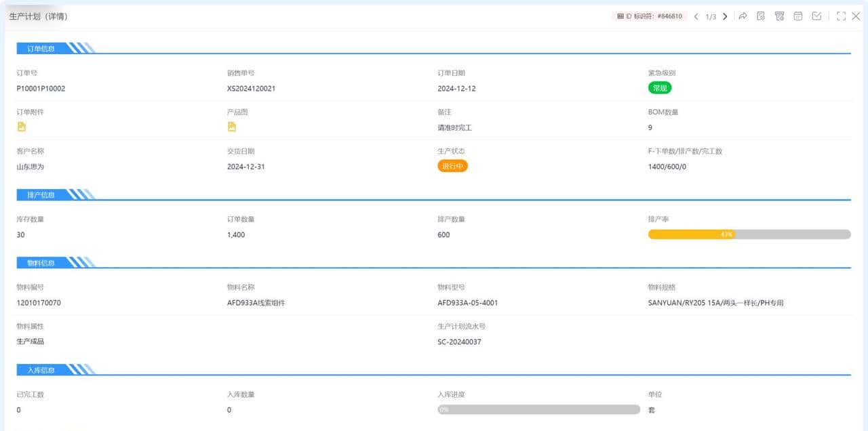The height and width of the screenshot is (431, 868).
Task: Go to the previous record arrow
Action: (696, 16)
